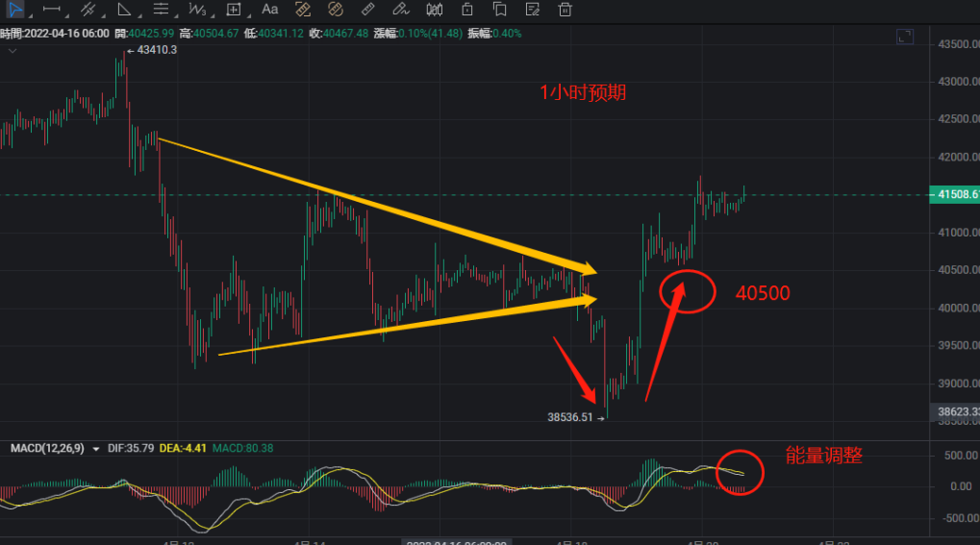The width and height of the screenshot is (980, 545).
Task: Click the edit note icon
Action: (533, 10)
